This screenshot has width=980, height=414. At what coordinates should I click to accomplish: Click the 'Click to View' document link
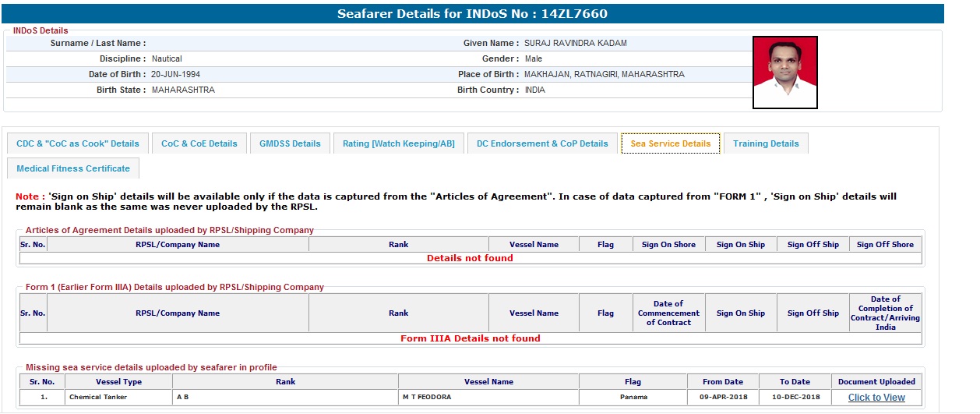coord(876,398)
